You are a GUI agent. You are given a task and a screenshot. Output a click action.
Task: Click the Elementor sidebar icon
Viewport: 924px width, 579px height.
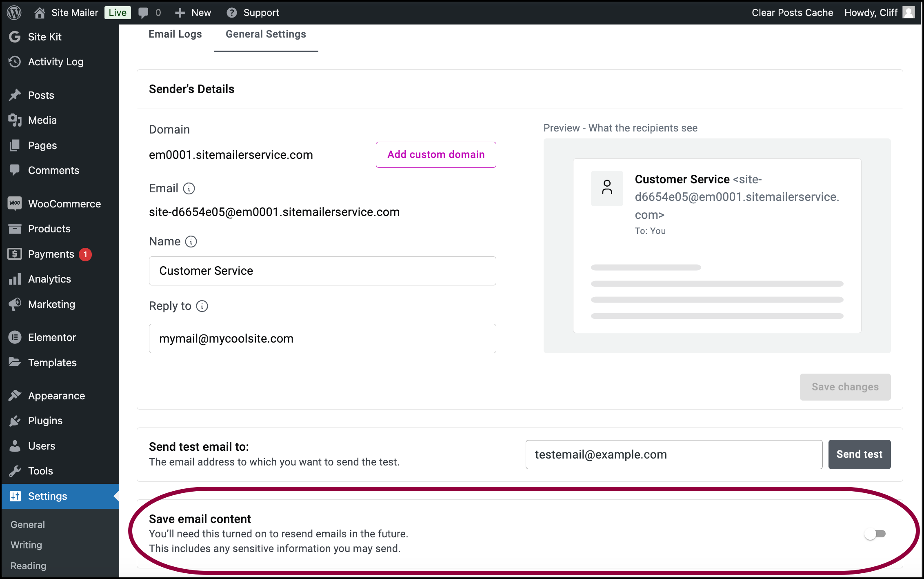tap(15, 337)
